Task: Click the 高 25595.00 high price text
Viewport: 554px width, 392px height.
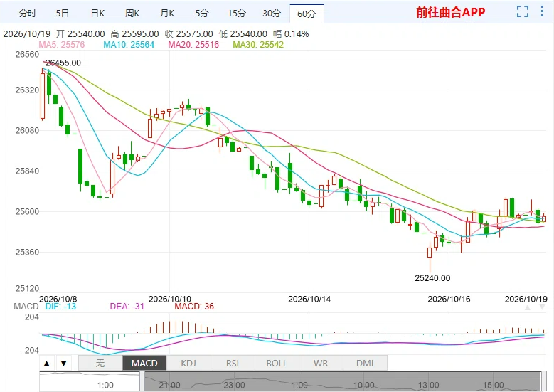Action: click(x=134, y=34)
